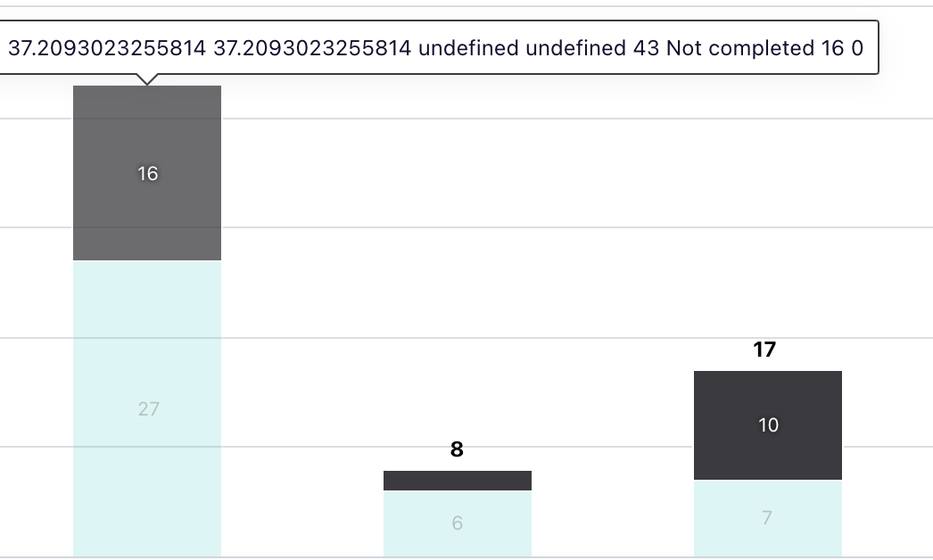Click the first 37.2093023255814 value in tooltip
The height and width of the screenshot is (560, 933).
107,48
